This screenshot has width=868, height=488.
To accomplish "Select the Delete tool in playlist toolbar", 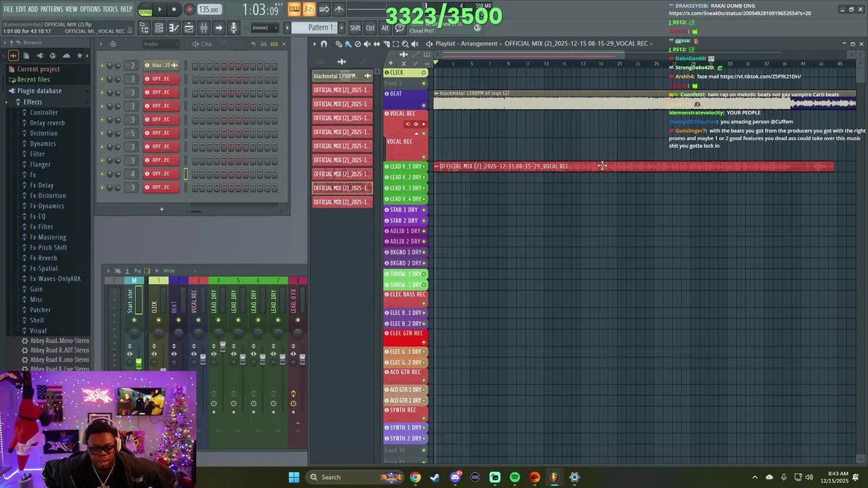I will [357, 44].
